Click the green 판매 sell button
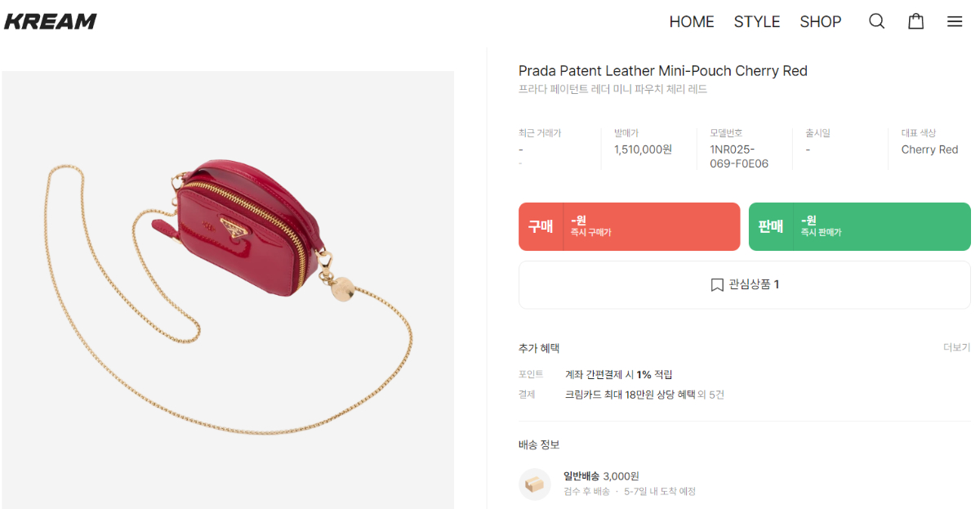 point(860,226)
